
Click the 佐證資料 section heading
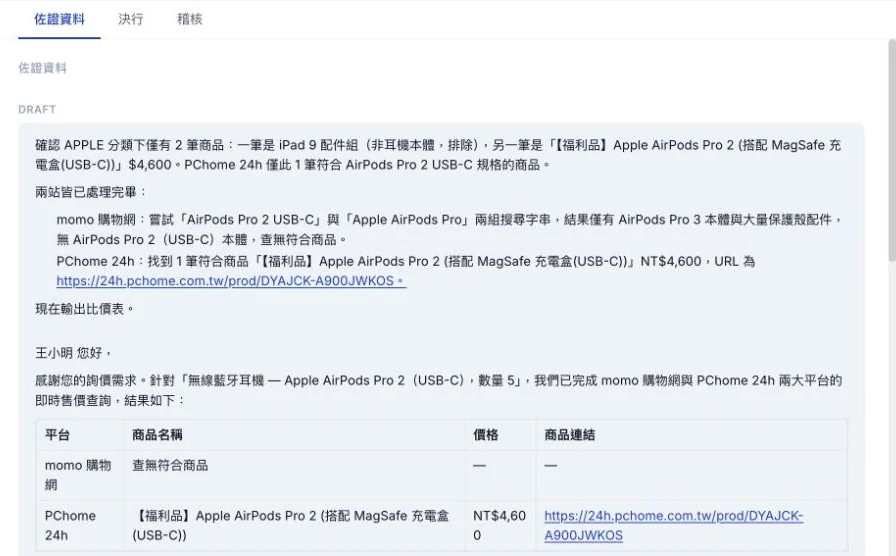tap(42, 68)
